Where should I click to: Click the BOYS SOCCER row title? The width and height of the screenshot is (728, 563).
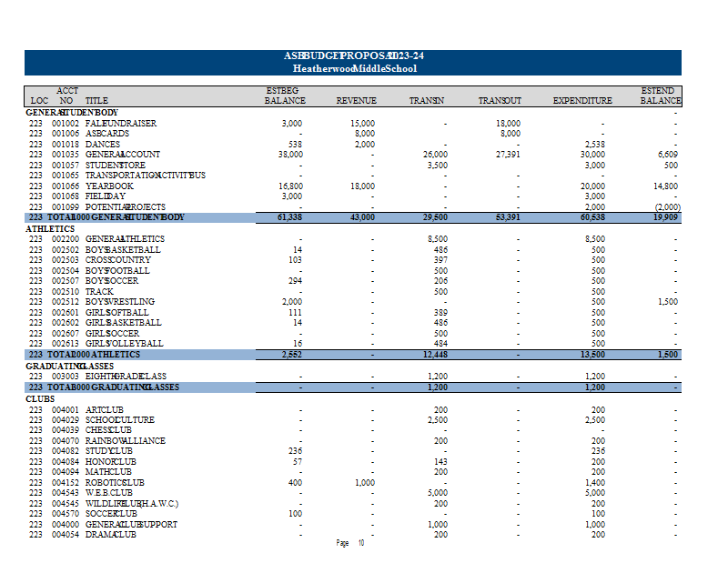click(112, 281)
